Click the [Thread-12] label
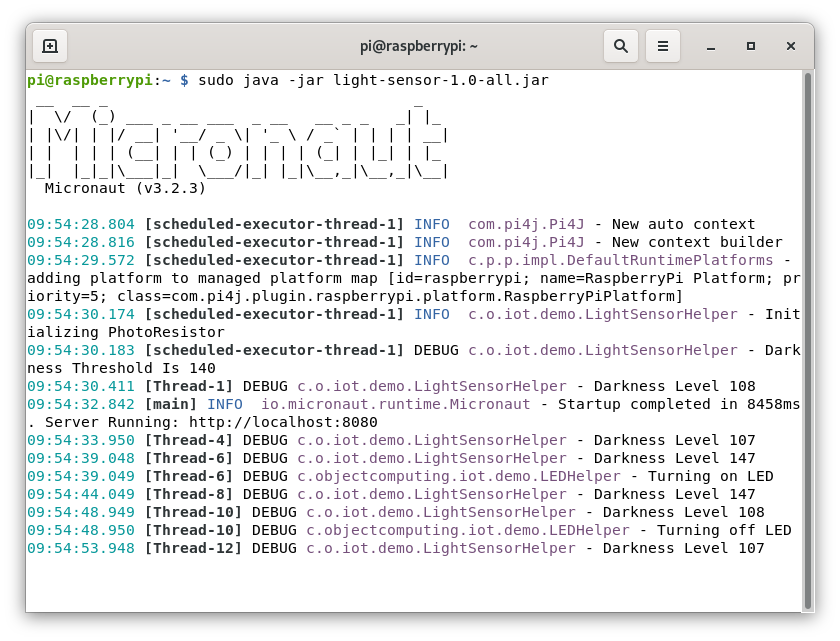 [193, 548]
